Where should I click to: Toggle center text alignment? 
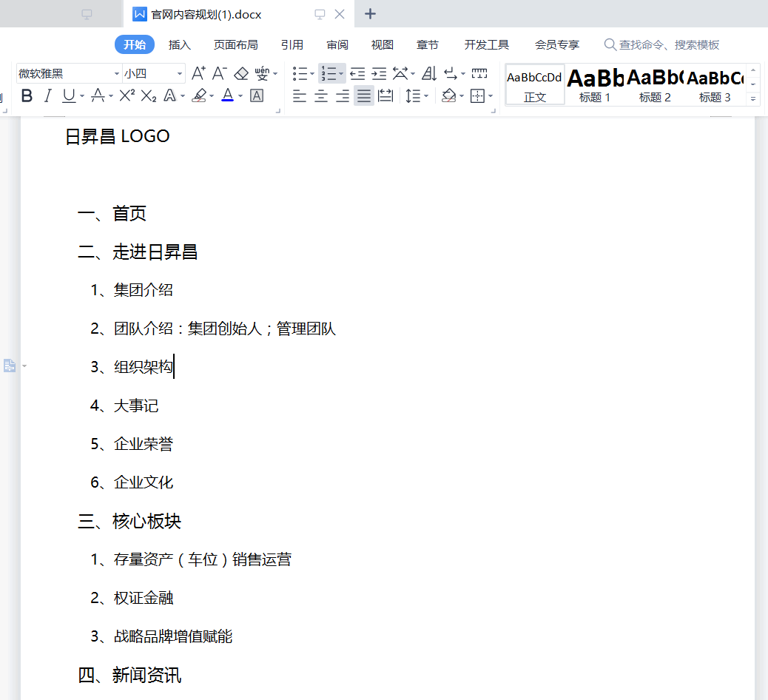pos(320,95)
